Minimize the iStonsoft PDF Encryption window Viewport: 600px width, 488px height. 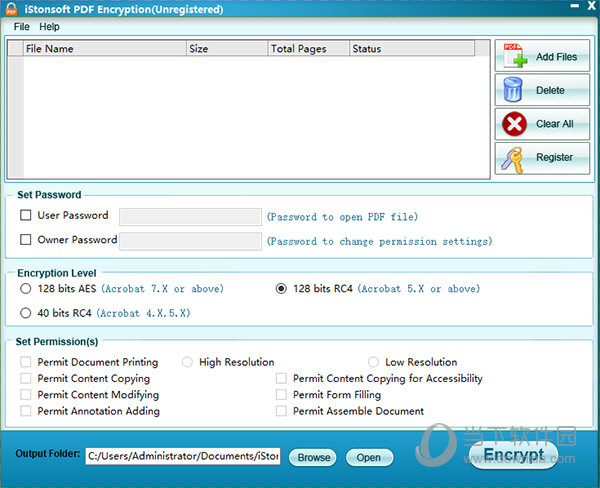pos(575,6)
